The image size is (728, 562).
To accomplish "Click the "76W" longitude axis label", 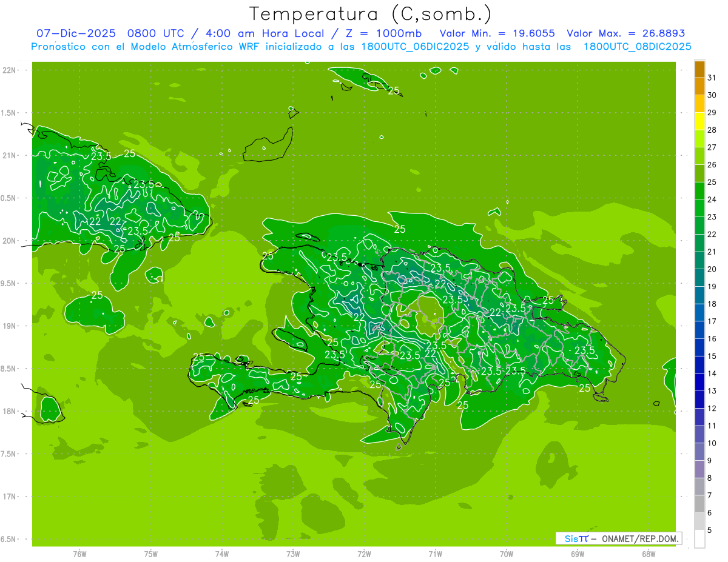I will [79, 554].
